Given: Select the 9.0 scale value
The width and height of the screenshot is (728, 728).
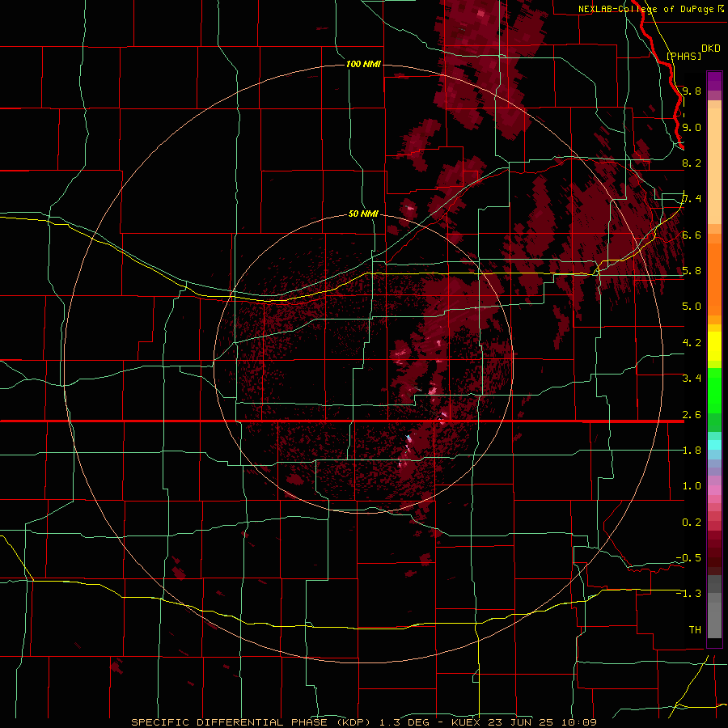Looking at the screenshot, I should point(692,127).
